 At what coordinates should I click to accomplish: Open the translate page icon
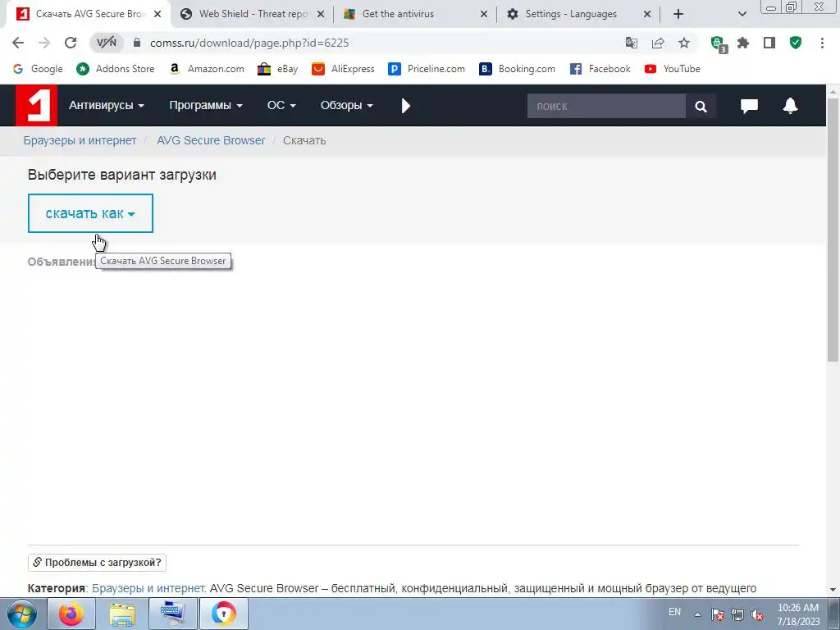point(632,43)
